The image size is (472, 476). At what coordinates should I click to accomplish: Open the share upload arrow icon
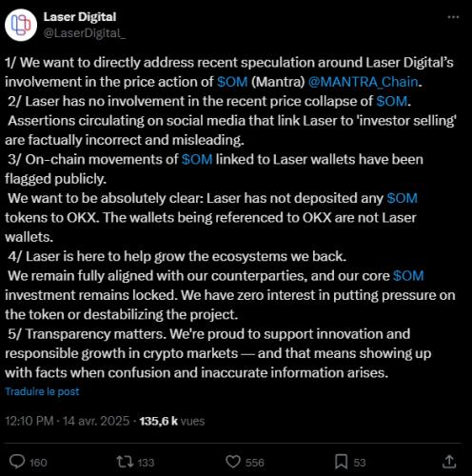click(x=449, y=462)
